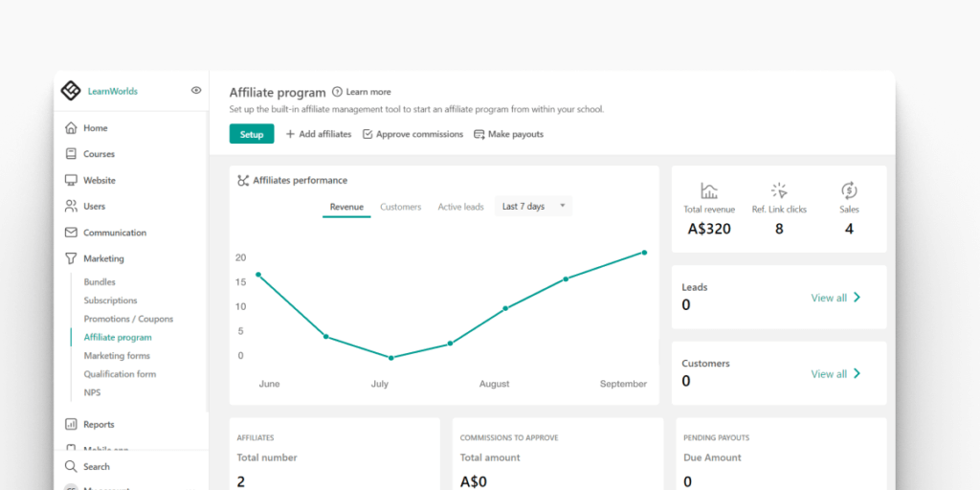Click View all for Customers
This screenshot has height=490, width=980.
[x=836, y=374]
